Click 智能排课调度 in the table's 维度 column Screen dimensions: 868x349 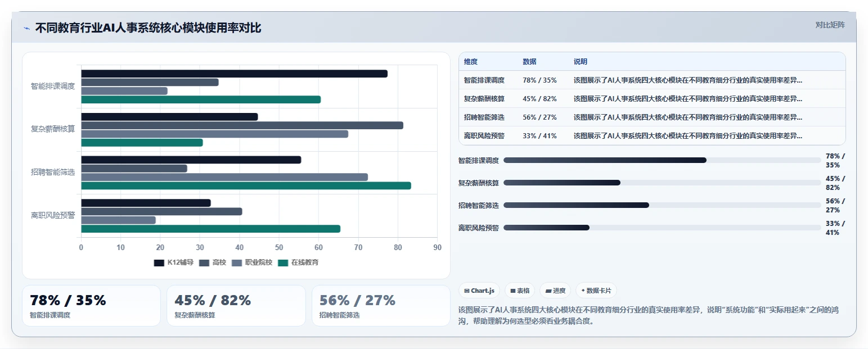[484, 80]
